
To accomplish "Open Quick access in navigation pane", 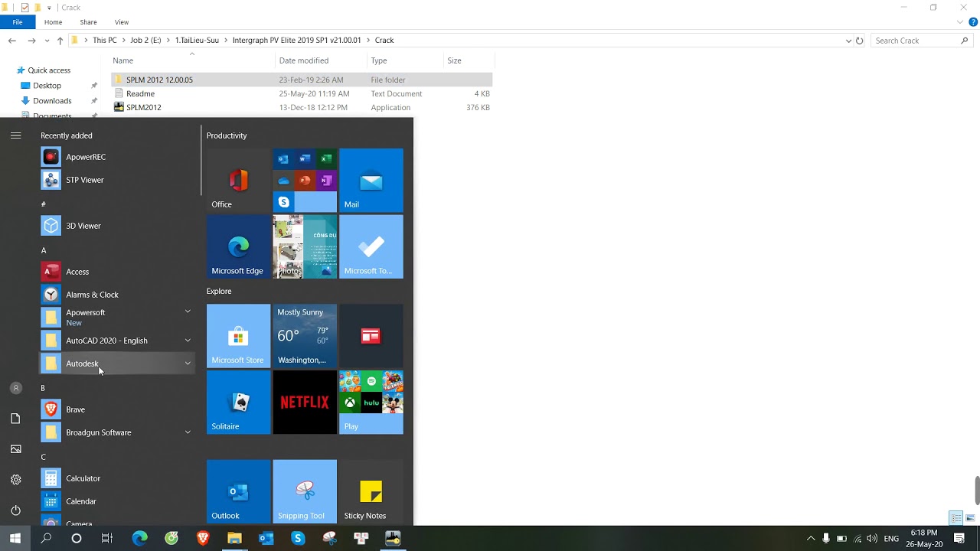I will tap(49, 70).
